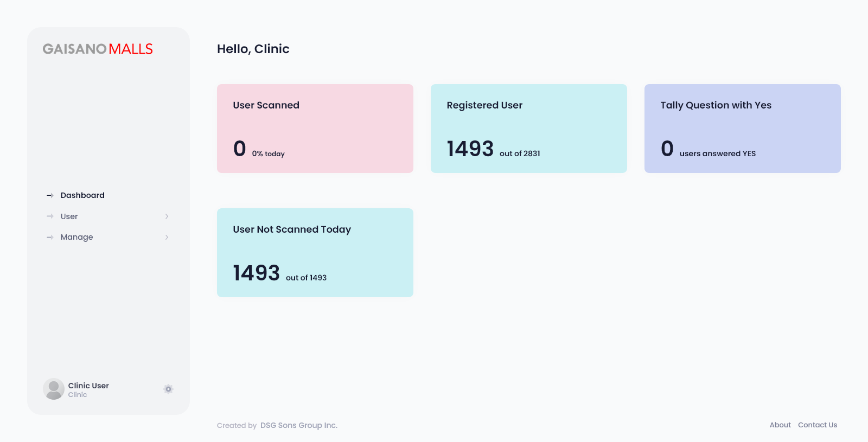
Task: Click the 'Clinic' role label under user name
Action: pos(78,395)
